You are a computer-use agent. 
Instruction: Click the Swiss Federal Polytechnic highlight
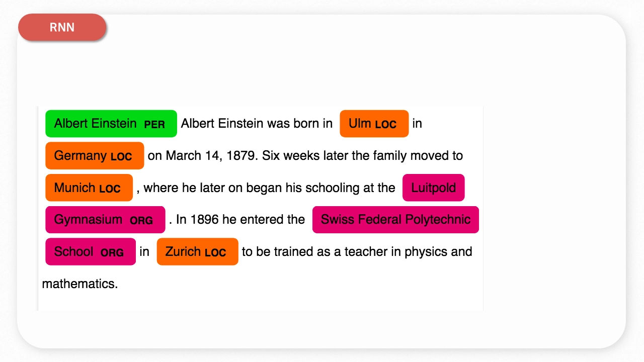click(x=395, y=220)
